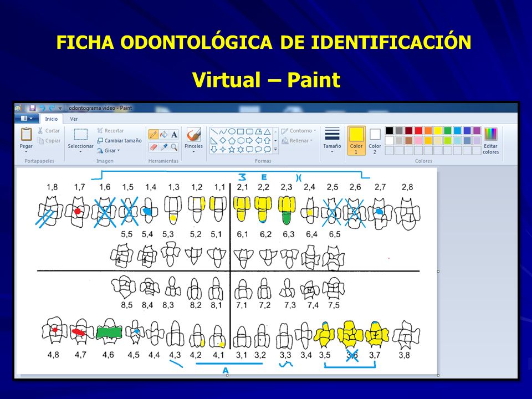Select the Text tool
This screenshot has height=399, width=532.
tap(174, 134)
